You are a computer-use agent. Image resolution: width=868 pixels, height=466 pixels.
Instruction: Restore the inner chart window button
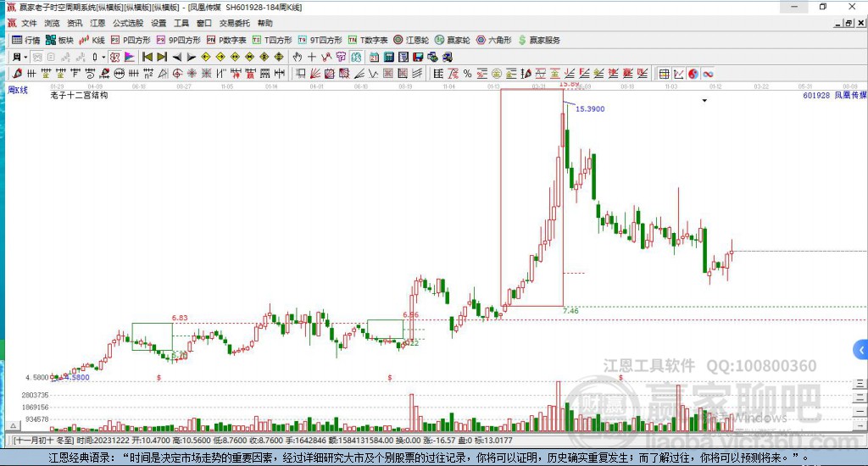pyautogui.click(x=849, y=23)
